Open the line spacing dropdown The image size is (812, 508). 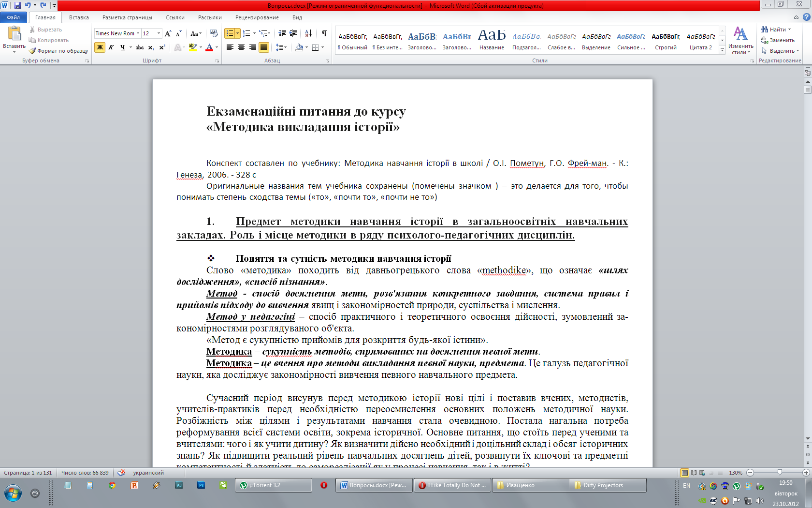(281, 47)
